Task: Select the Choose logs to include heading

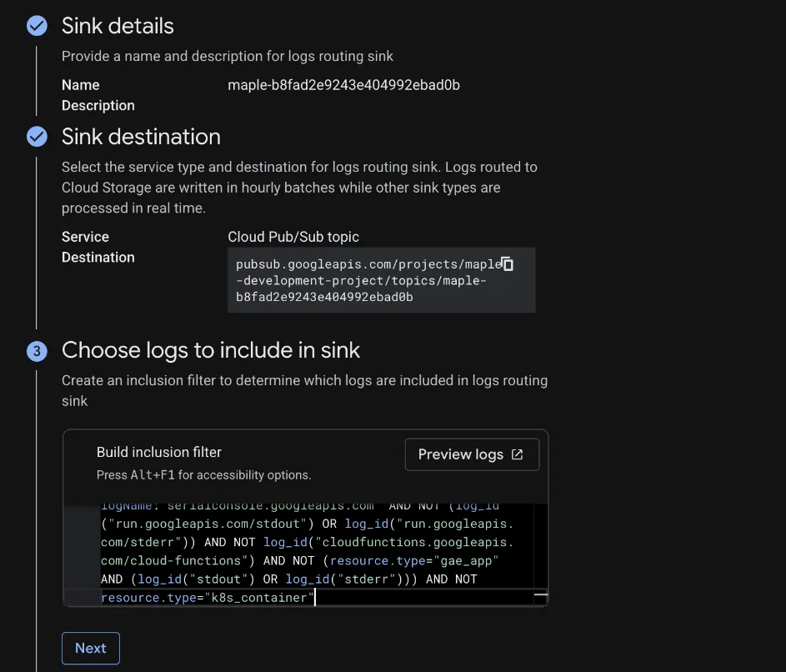Action: tap(211, 350)
